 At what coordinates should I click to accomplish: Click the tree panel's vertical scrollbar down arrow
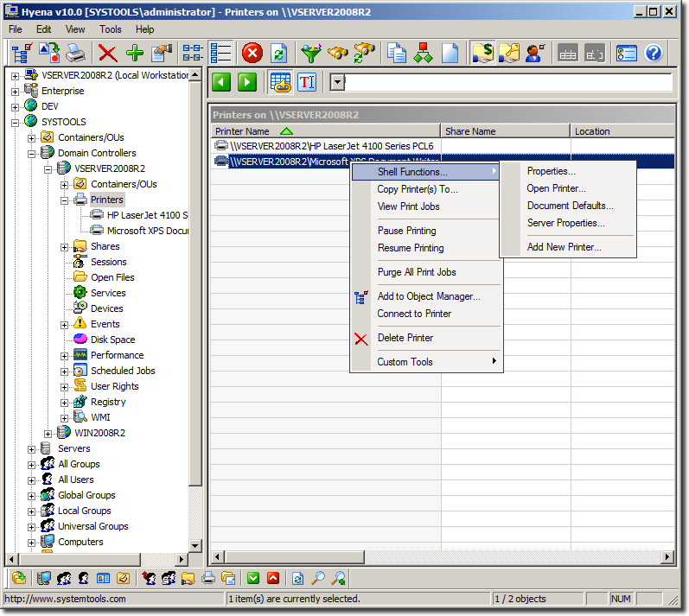[x=195, y=545]
